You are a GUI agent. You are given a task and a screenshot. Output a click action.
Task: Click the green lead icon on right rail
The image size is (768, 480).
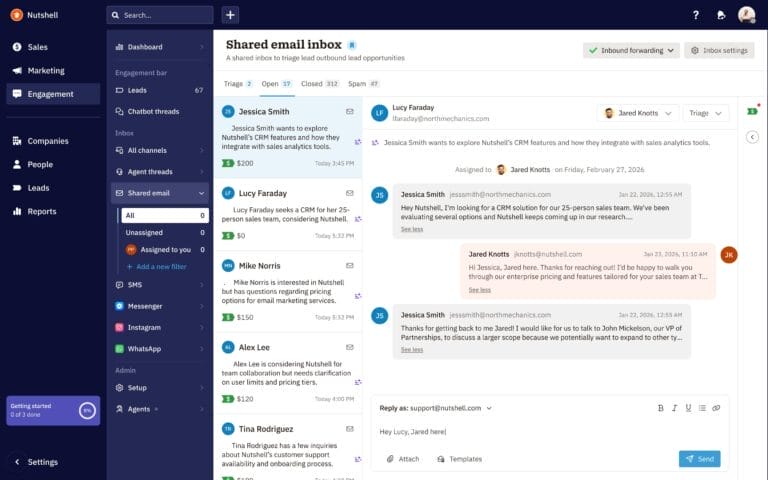pos(752,112)
